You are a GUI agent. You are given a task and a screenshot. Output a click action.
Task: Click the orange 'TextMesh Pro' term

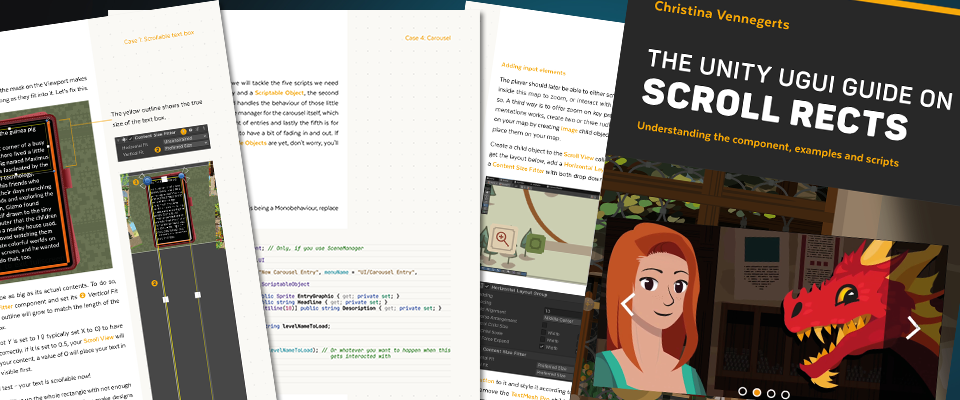(530, 396)
